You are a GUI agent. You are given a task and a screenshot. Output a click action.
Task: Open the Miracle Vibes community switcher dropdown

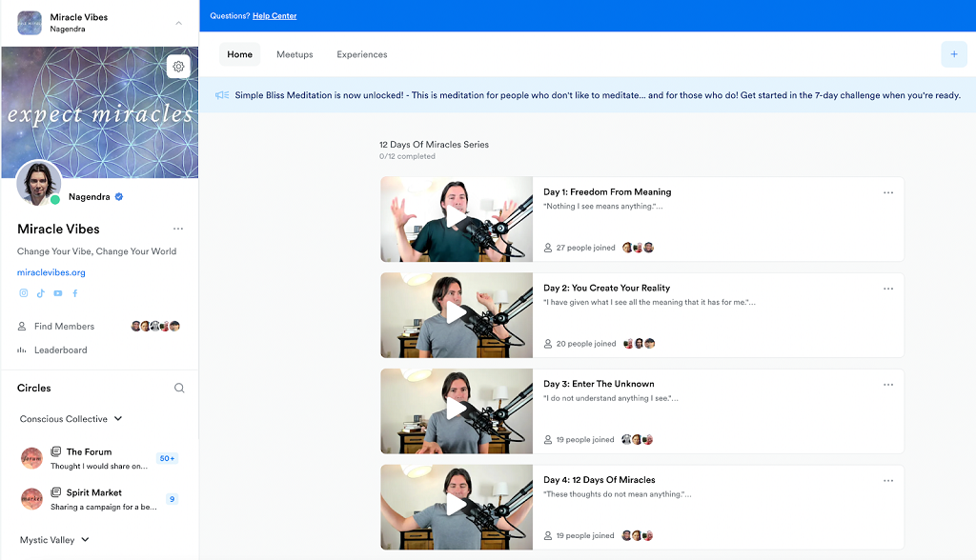pyautogui.click(x=179, y=23)
